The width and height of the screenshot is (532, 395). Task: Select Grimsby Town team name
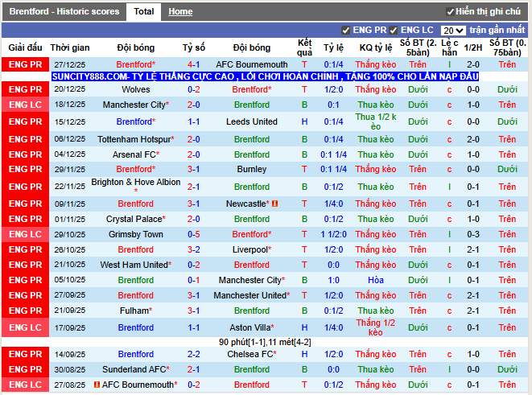click(x=136, y=234)
